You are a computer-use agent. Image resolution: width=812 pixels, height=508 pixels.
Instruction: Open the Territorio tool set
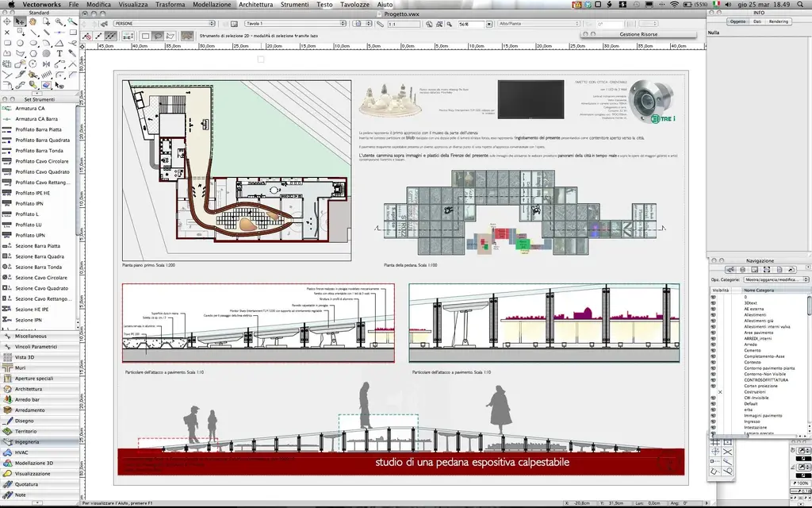click(x=40, y=431)
